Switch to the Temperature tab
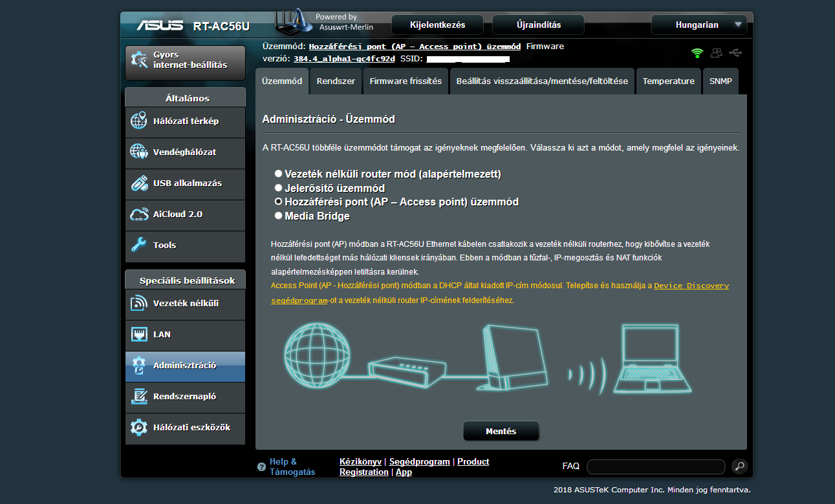The height and width of the screenshot is (504, 835). point(669,81)
